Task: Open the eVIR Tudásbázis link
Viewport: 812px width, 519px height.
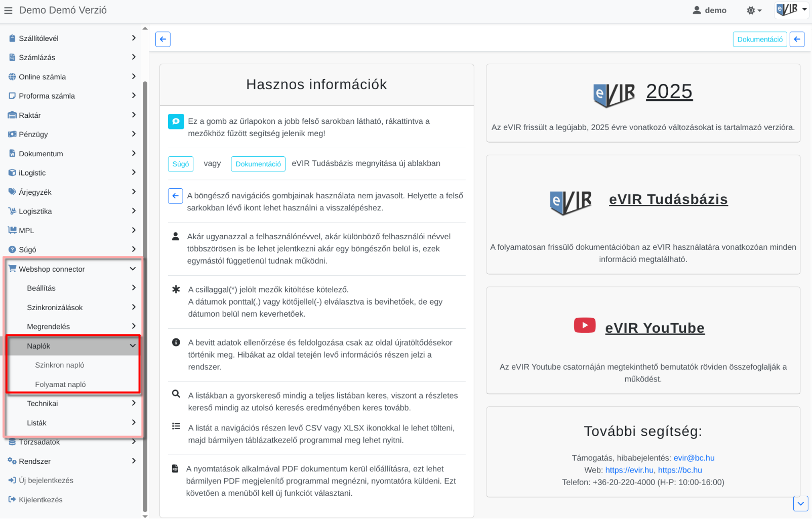Action: [668, 199]
